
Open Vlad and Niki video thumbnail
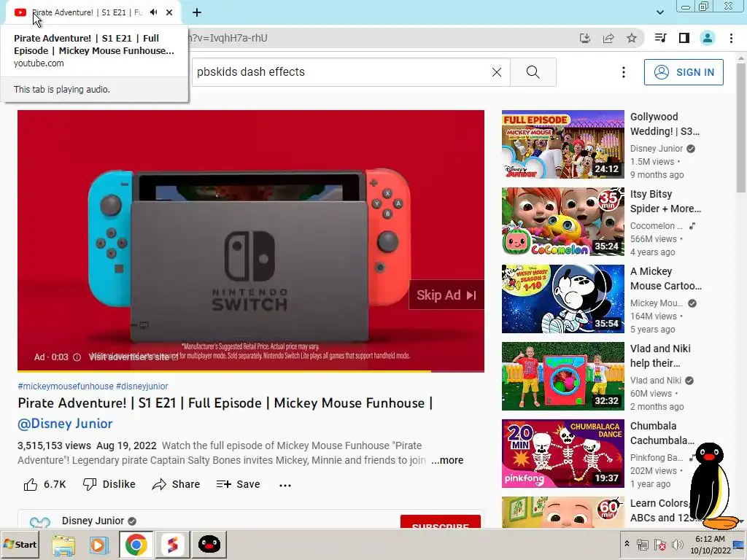tap(562, 376)
